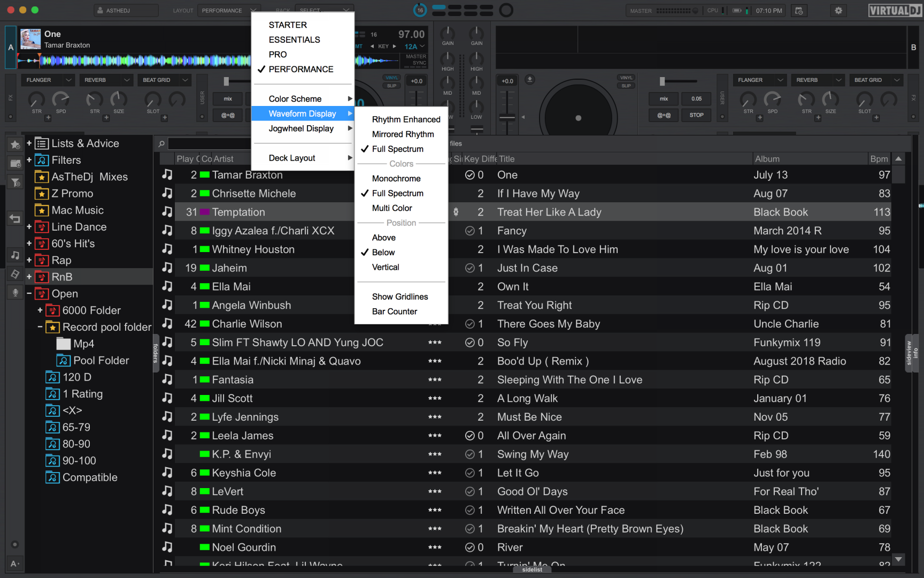Screen dimensions: 924x578
Task: Open Deck Layout submenu
Action: click(x=303, y=158)
